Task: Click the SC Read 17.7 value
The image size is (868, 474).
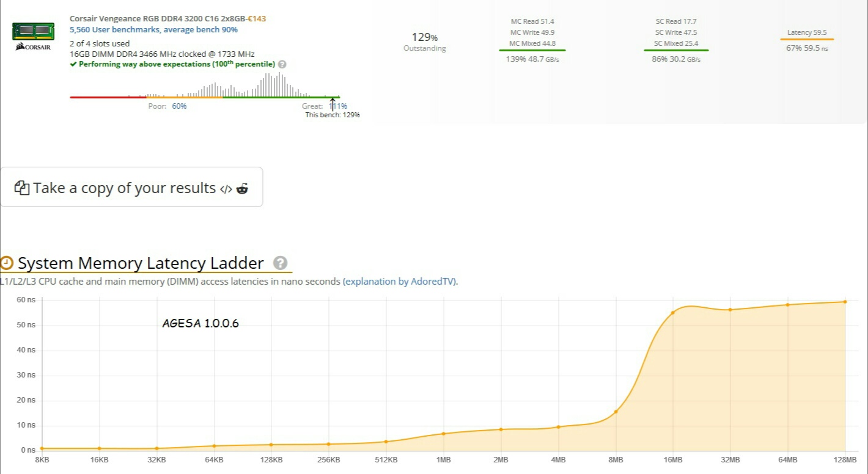Action: pos(676,21)
